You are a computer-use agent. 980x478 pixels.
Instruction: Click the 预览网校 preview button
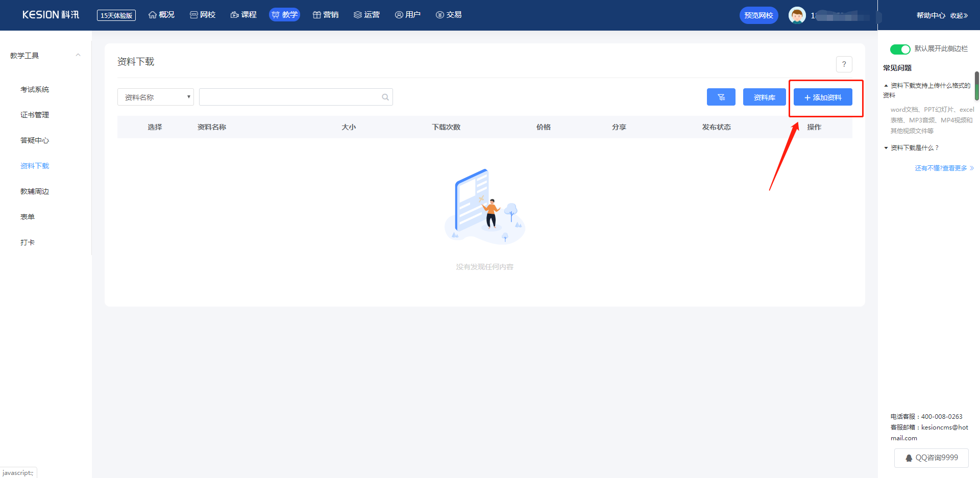(x=758, y=15)
